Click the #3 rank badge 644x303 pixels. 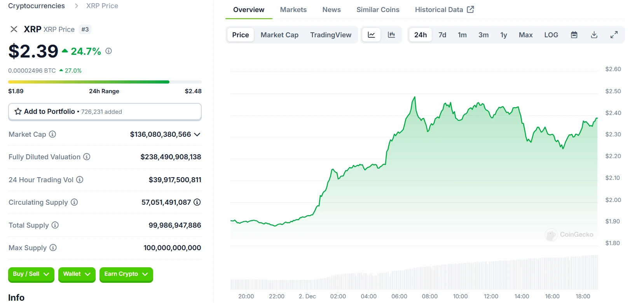click(85, 29)
